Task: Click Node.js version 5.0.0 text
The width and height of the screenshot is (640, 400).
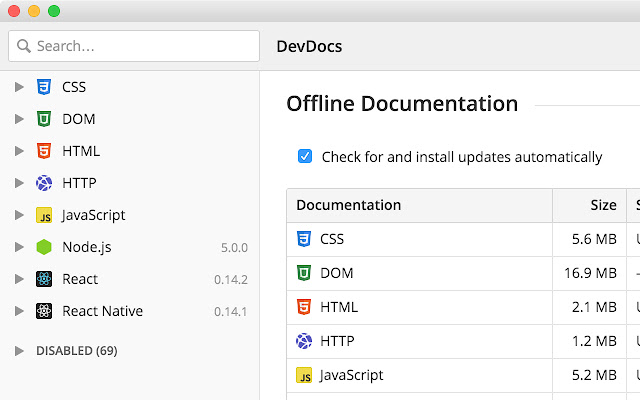Action: coord(234,248)
